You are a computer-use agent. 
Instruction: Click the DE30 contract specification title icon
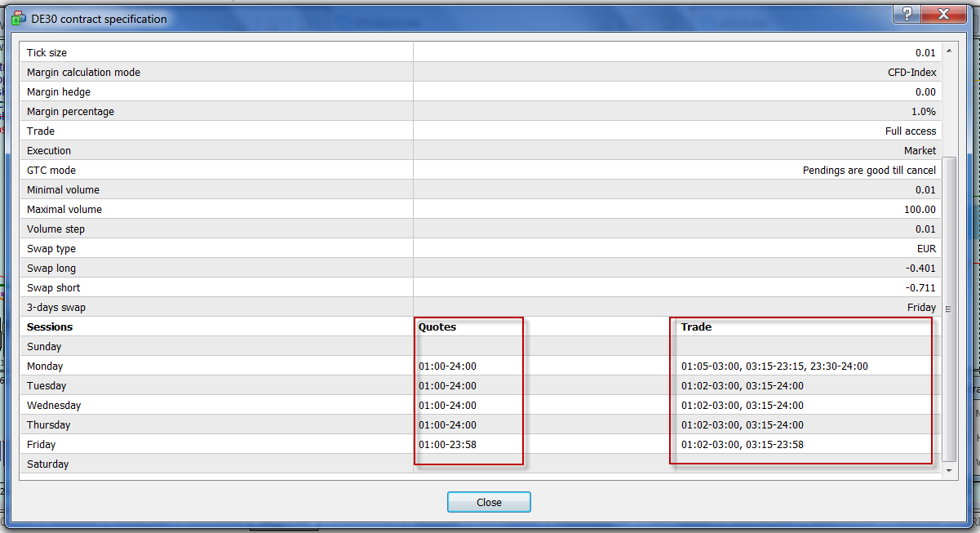coord(18,18)
